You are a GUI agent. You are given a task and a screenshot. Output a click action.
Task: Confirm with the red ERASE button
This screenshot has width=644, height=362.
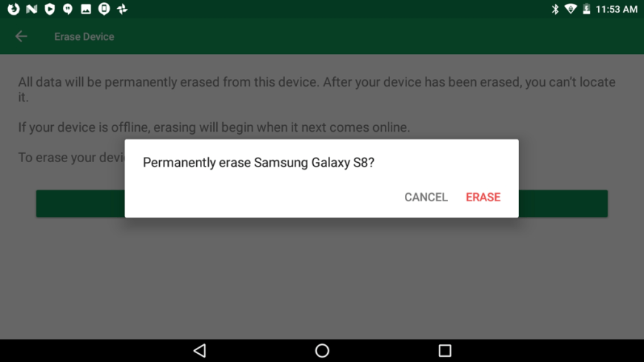click(x=483, y=197)
